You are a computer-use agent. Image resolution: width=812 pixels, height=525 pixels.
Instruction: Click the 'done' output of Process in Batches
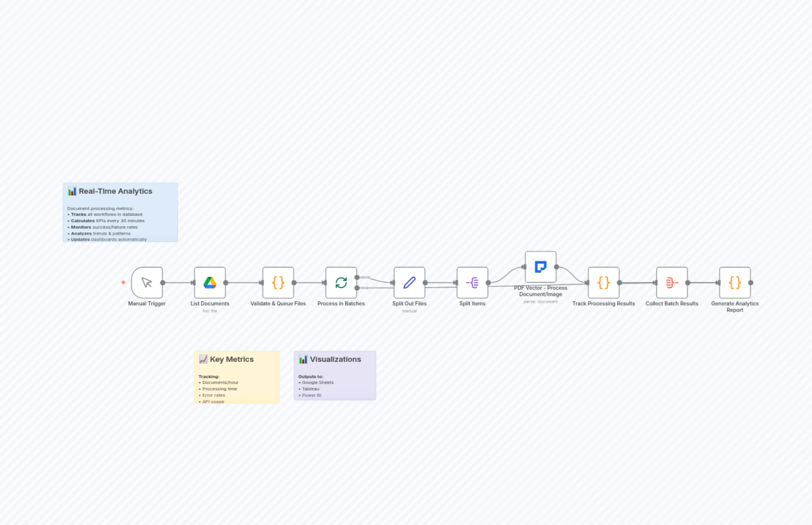click(356, 277)
